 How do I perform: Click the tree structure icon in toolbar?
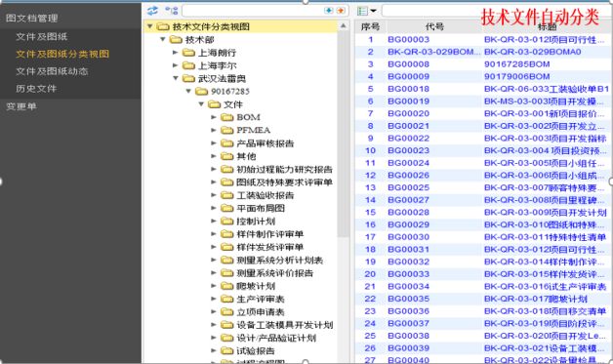pos(171,11)
